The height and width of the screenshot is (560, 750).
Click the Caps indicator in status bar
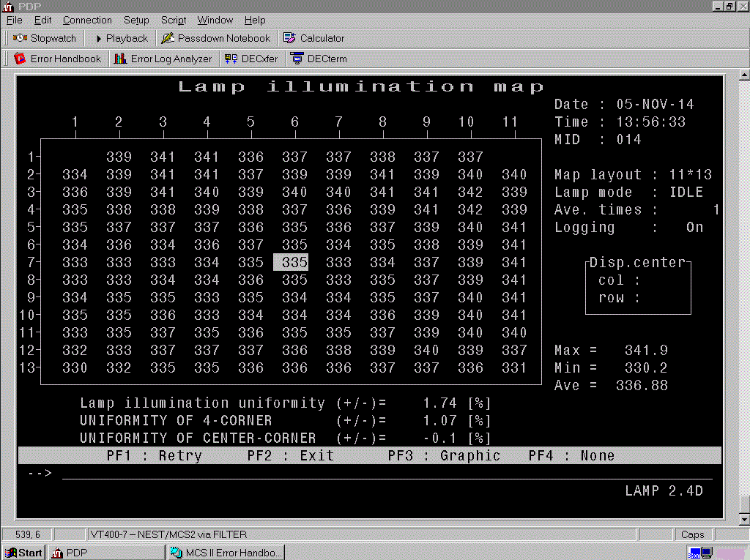coord(692,534)
